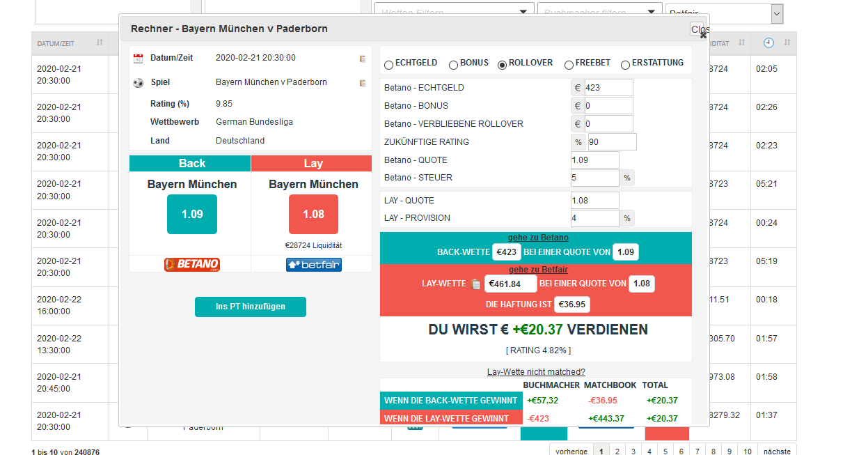Screen dimensions: 868x455
Task: Click the +€443.37 Matchbook cell
Action: pos(606,419)
